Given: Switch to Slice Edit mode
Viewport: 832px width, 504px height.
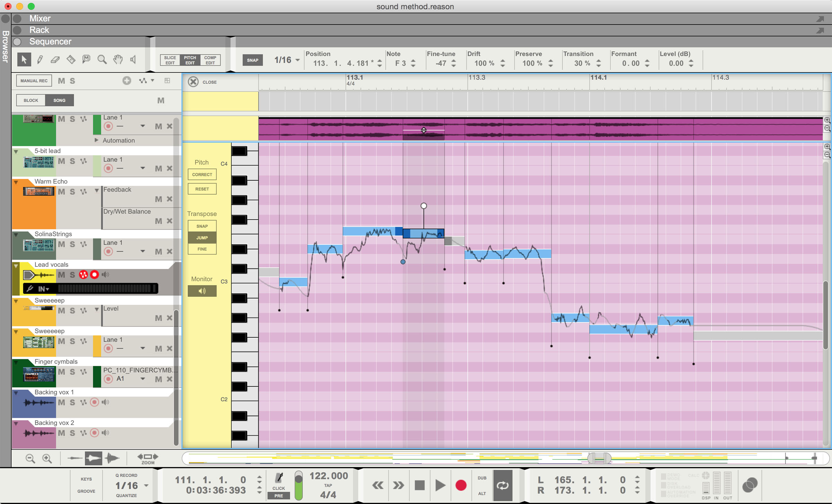Looking at the screenshot, I should [x=170, y=60].
